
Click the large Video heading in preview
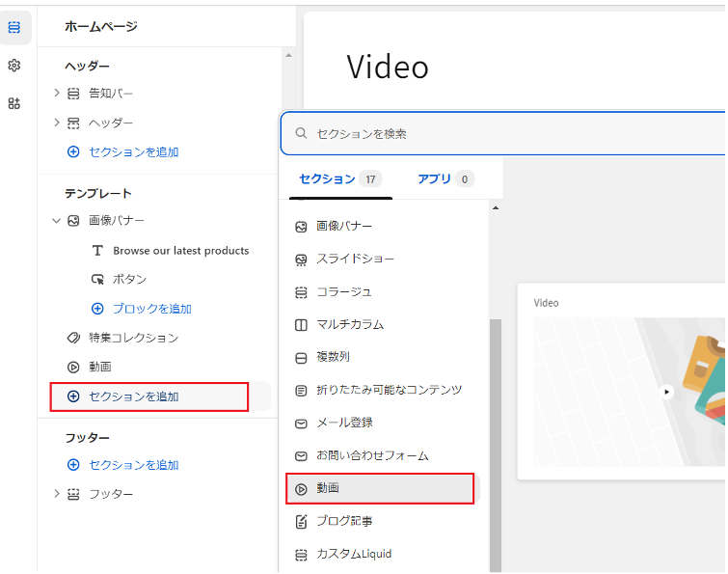pos(388,67)
